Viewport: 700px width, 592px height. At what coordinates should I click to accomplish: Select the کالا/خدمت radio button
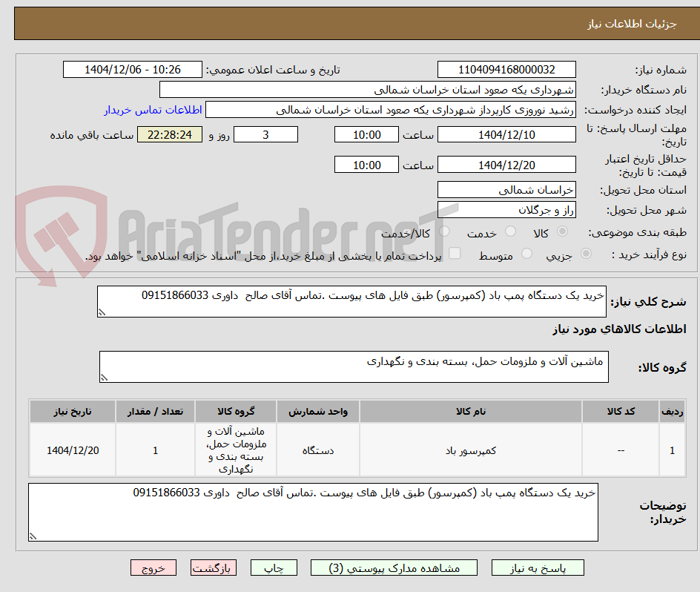pyautogui.click(x=444, y=231)
